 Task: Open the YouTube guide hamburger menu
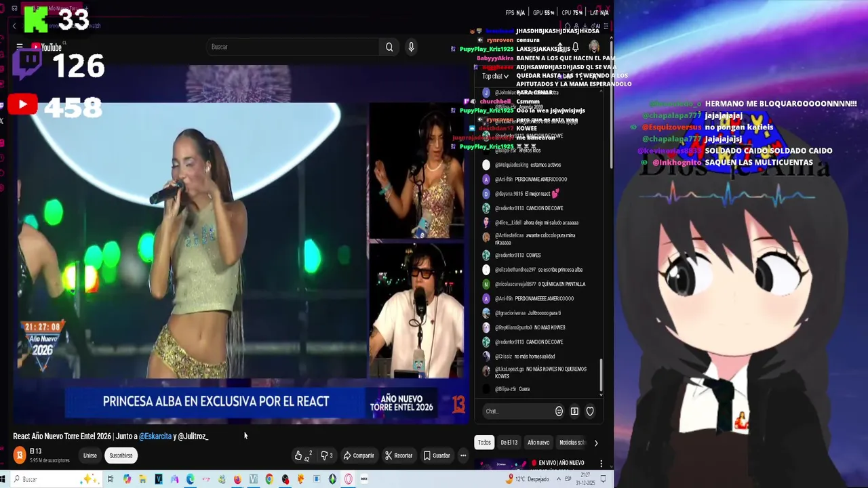pos(20,47)
